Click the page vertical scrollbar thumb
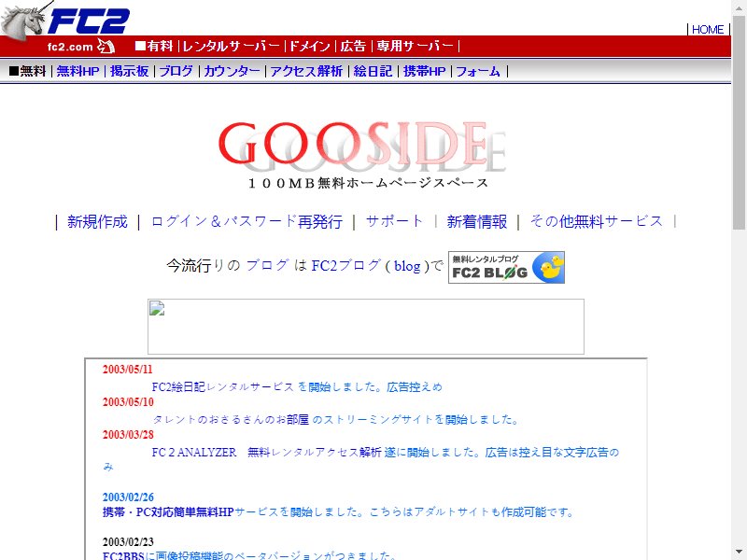Screen dimensions: 747x560 (x=739, y=122)
